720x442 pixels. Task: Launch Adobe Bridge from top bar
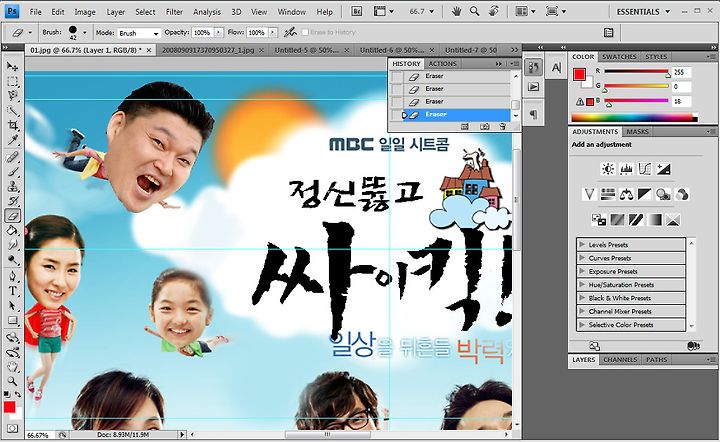click(x=356, y=11)
